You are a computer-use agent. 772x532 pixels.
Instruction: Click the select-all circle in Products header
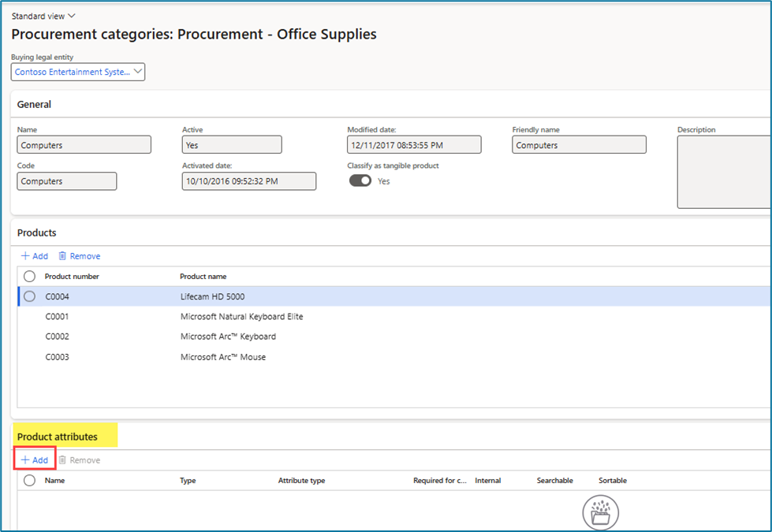pyautogui.click(x=28, y=276)
